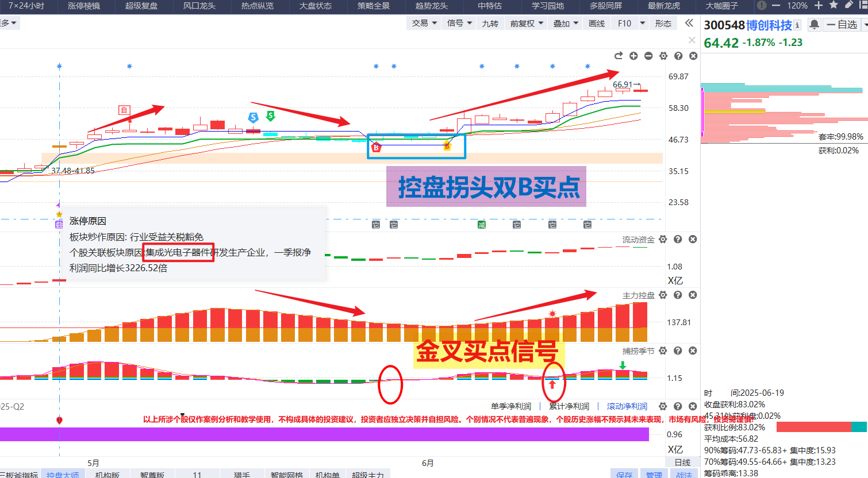Viewport: 868px width, 478px height.
Task: Zoom out the K-line chart with the minus icon
Action: pos(648,56)
